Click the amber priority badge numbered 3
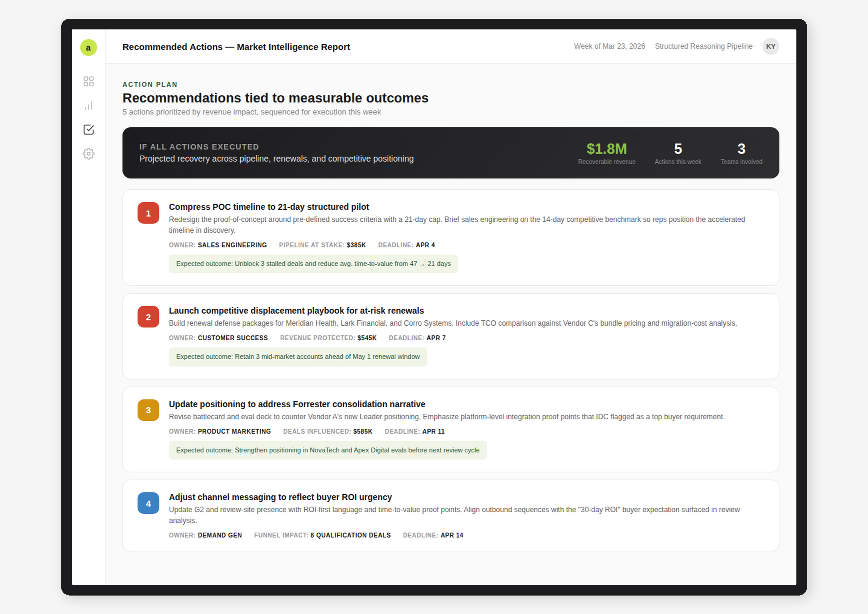The width and height of the screenshot is (868, 614). click(x=148, y=410)
